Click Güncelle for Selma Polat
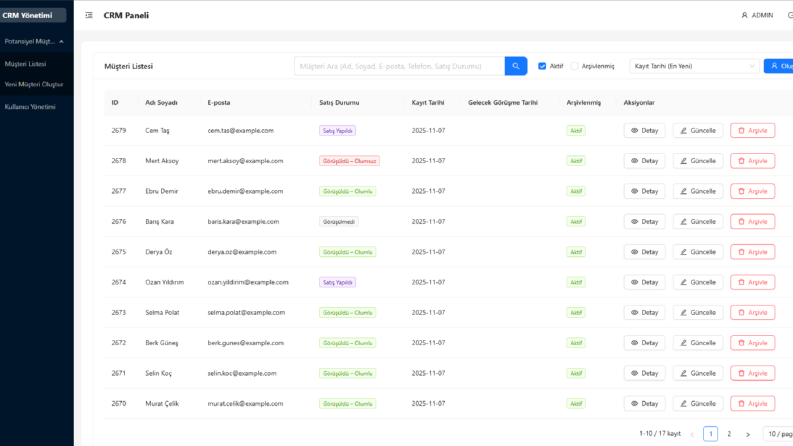This screenshot has height=446, width=793. point(698,313)
